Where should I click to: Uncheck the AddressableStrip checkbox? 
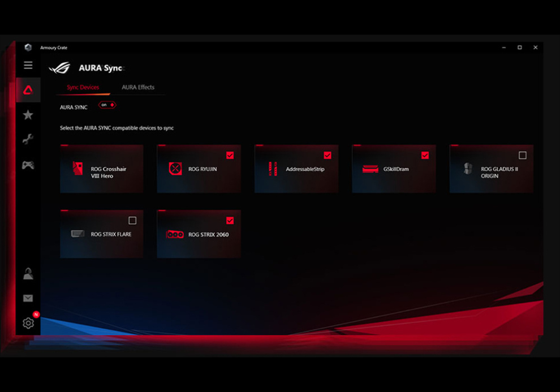coord(328,156)
